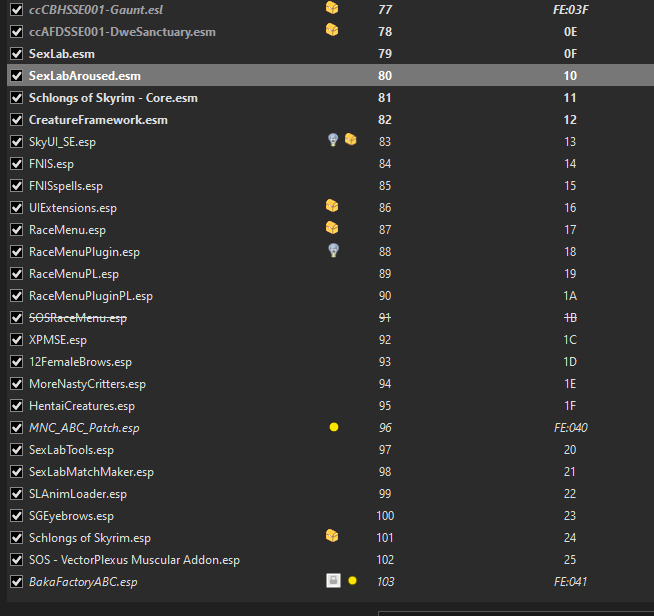Click the archive icon for ccCBHSSE001-Gaunt.esl
Image resolution: width=654 pixels, height=616 pixels.
(x=332, y=8)
